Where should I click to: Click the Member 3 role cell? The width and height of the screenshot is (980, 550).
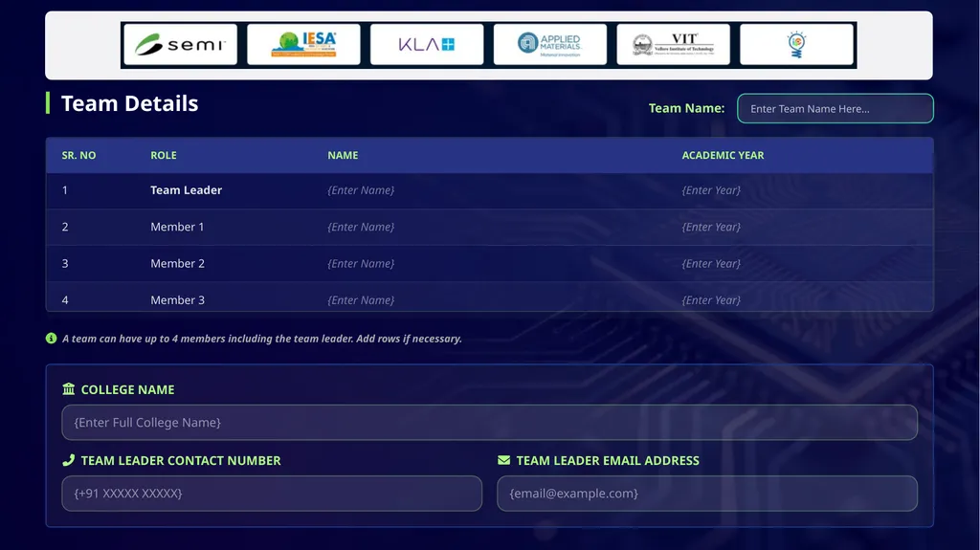[177, 300]
